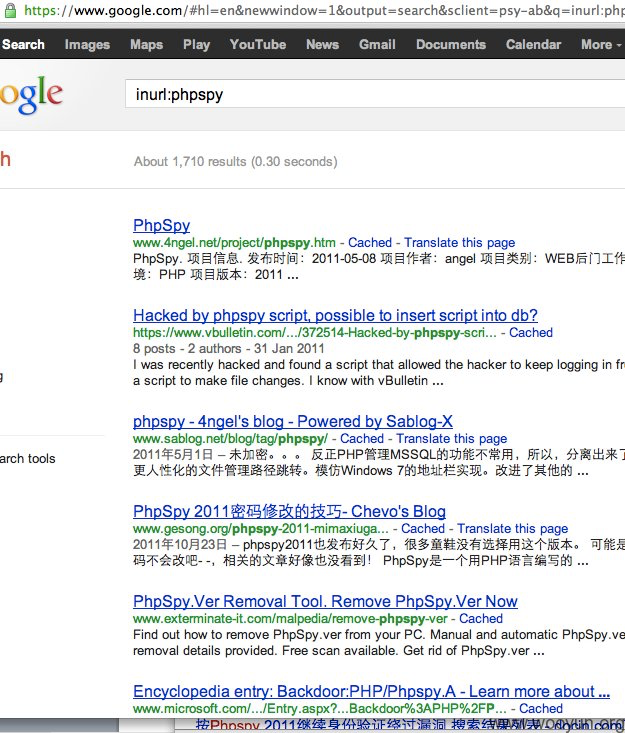This screenshot has width=625, height=733.
Task: Open Calendar from the navigation bar
Action: click(x=533, y=44)
